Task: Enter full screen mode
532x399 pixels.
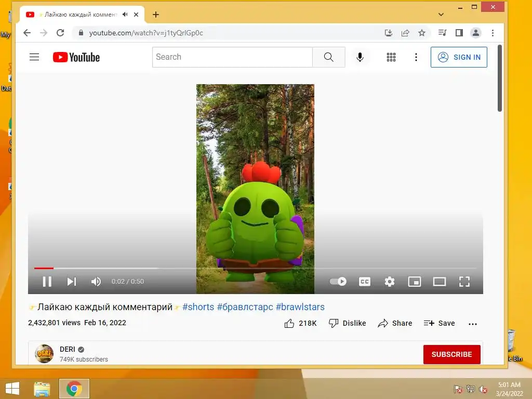Action: click(464, 282)
